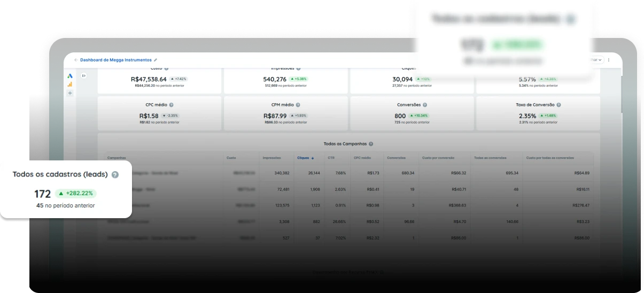644x293 pixels.
Task: Add a new data source with plus icon
Action: pyautogui.click(x=70, y=93)
